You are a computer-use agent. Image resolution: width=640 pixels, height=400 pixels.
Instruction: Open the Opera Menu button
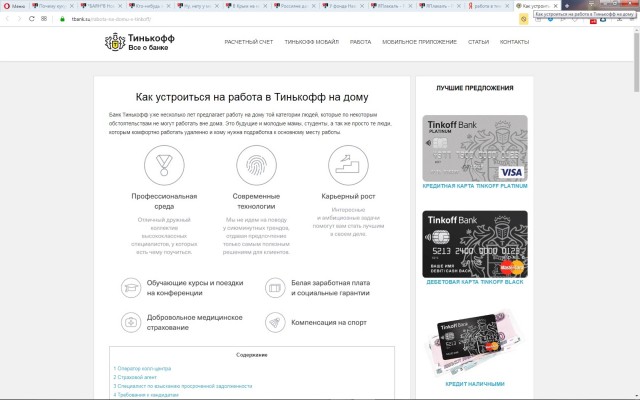pos(15,6)
